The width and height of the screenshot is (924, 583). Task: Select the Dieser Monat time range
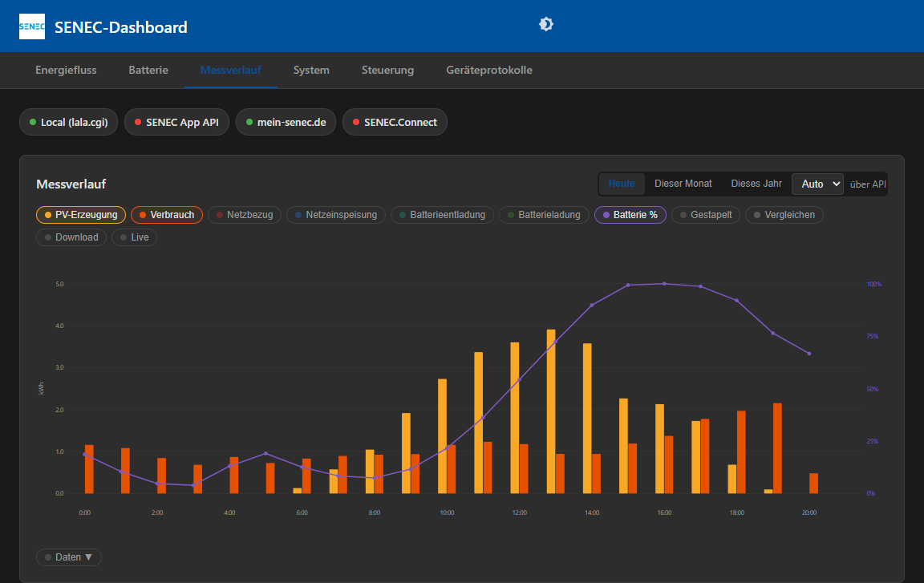point(683,184)
